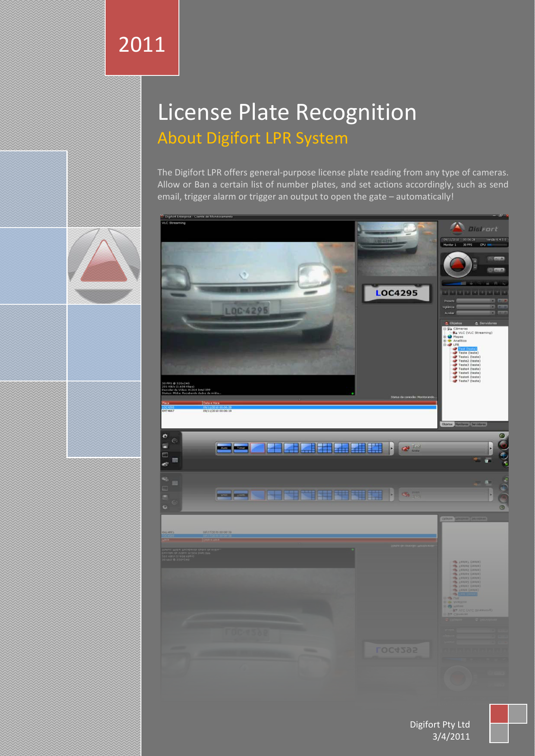This screenshot has width=535, height=756.
Task: Open the bottom Monitores tab
Action: (462, 424)
